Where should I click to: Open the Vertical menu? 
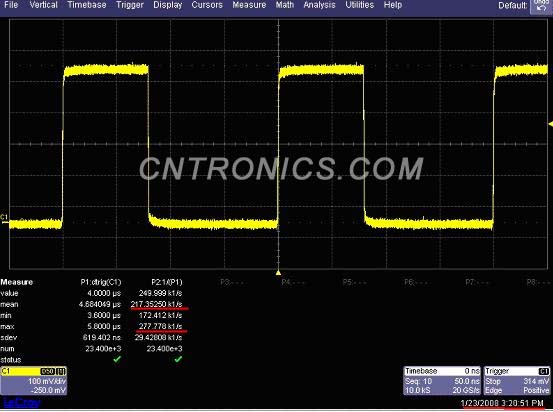click(43, 5)
